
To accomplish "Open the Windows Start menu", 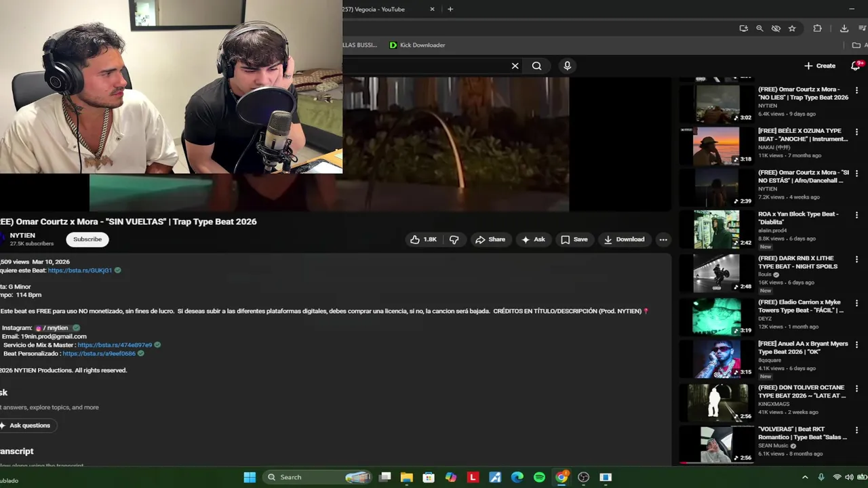I will click(x=250, y=477).
